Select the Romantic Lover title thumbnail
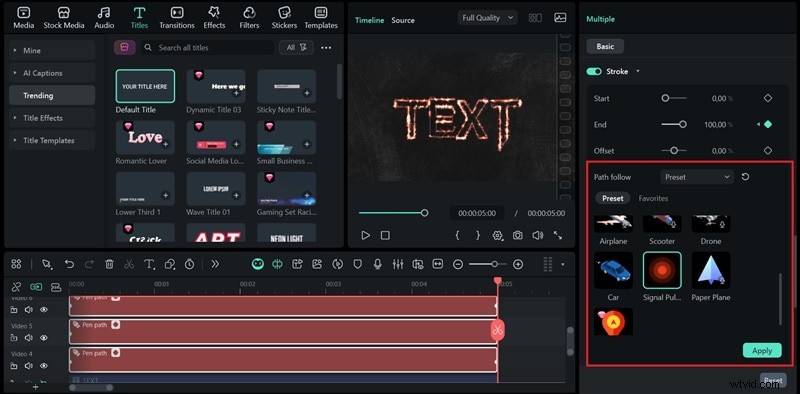800x394 pixels. 145,137
